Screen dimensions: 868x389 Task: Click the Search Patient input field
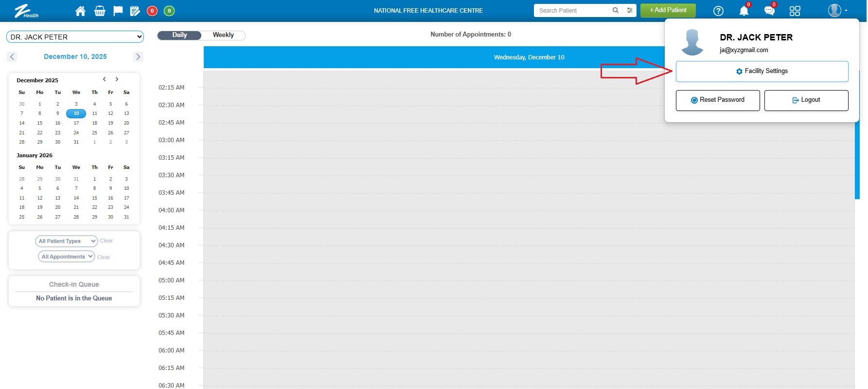click(571, 10)
